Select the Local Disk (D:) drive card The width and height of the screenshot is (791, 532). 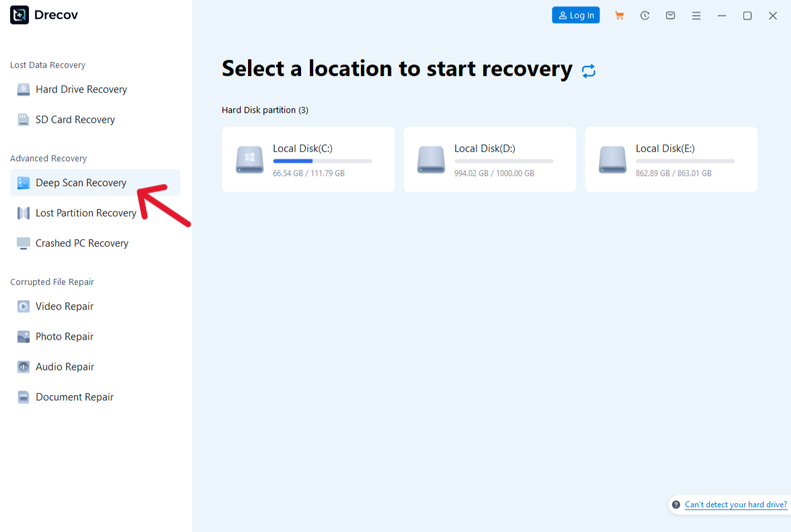click(x=489, y=159)
